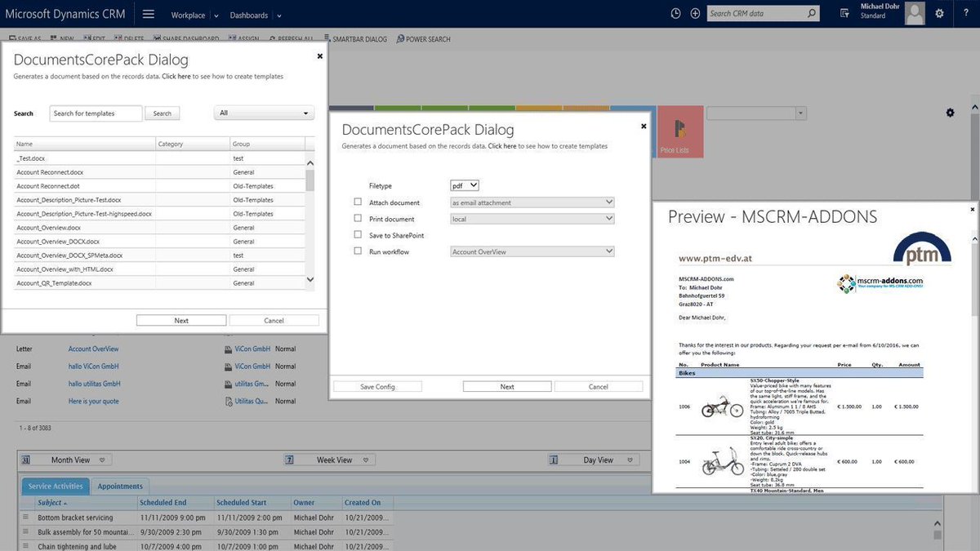Click the Search for templates input field
The image size is (980, 551).
coord(96,113)
